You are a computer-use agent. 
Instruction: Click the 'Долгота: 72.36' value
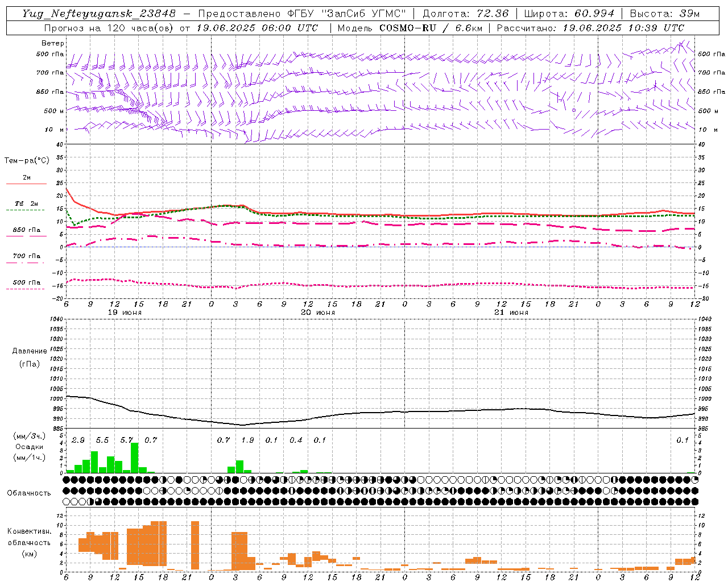click(465, 14)
